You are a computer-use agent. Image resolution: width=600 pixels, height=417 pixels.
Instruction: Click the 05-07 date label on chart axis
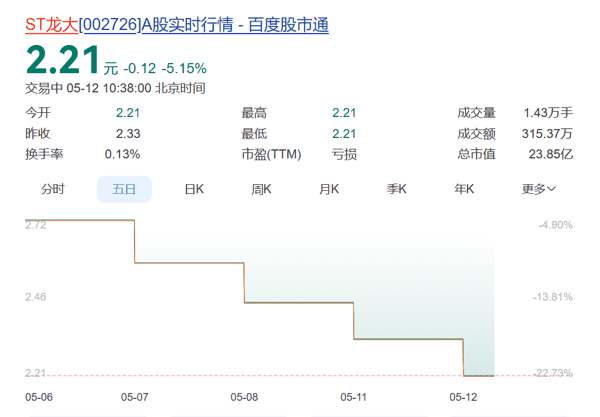[x=135, y=397]
